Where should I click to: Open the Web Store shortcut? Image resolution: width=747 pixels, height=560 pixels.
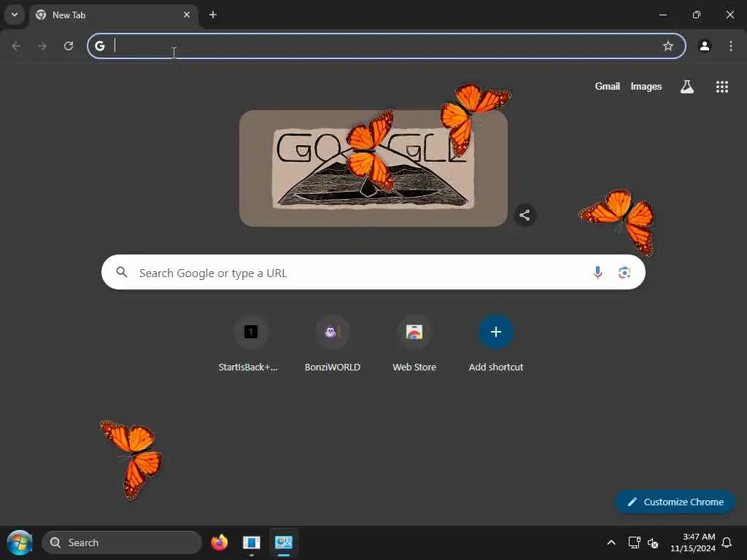414,344
